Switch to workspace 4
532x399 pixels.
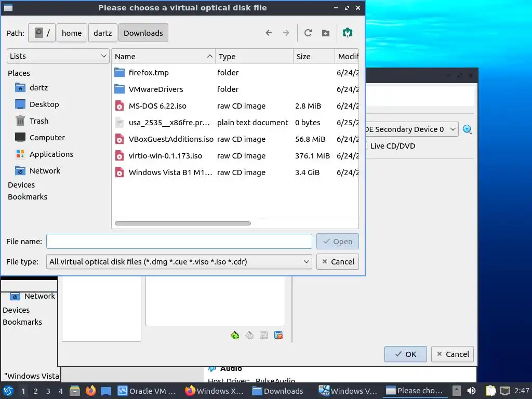[x=61, y=391]
